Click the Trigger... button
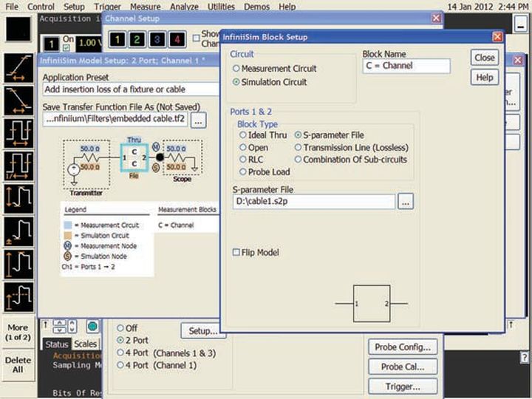Screen dimensions: 532x399 click(x=403, y=386)
